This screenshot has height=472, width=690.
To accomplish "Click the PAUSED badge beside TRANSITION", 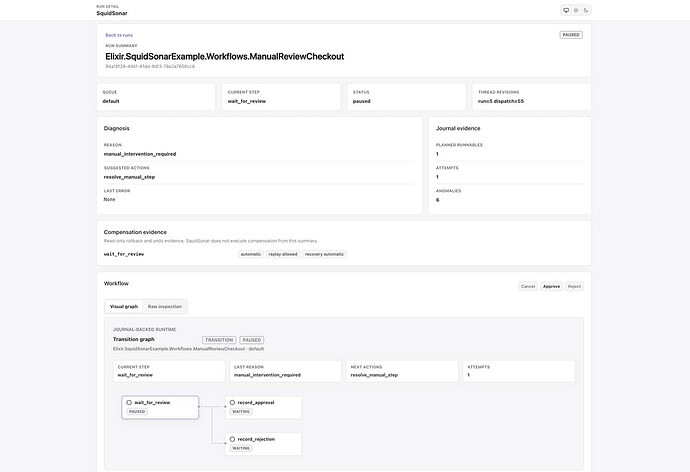I will coord(252,340).
